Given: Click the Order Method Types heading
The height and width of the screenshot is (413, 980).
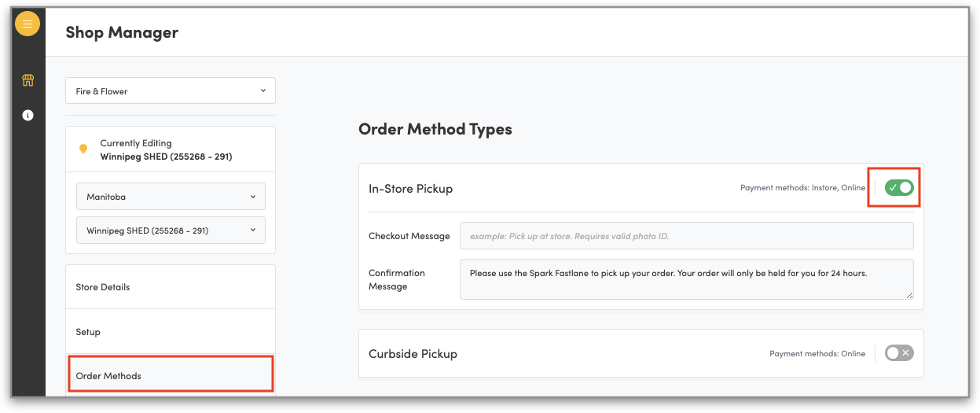Looking at the screenshot, I should coord(435,129).
